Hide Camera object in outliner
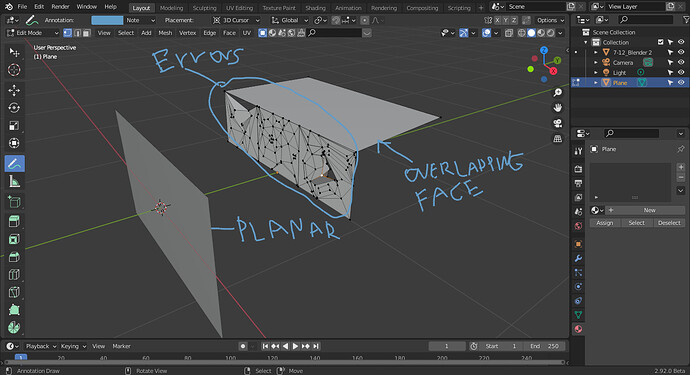Image resolution: width=690 pixels, height=375 pixels. click(681, 62)
